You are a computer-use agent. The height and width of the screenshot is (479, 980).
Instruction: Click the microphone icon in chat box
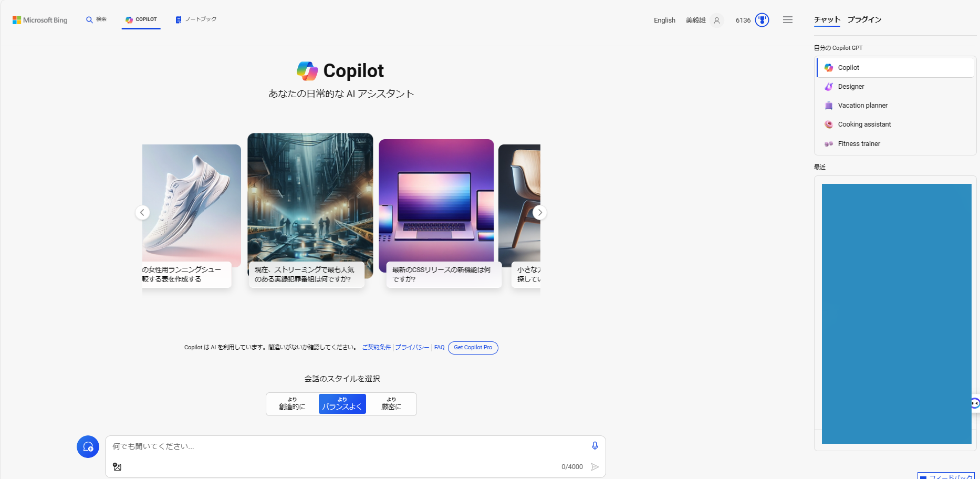(x=595, y=446)
